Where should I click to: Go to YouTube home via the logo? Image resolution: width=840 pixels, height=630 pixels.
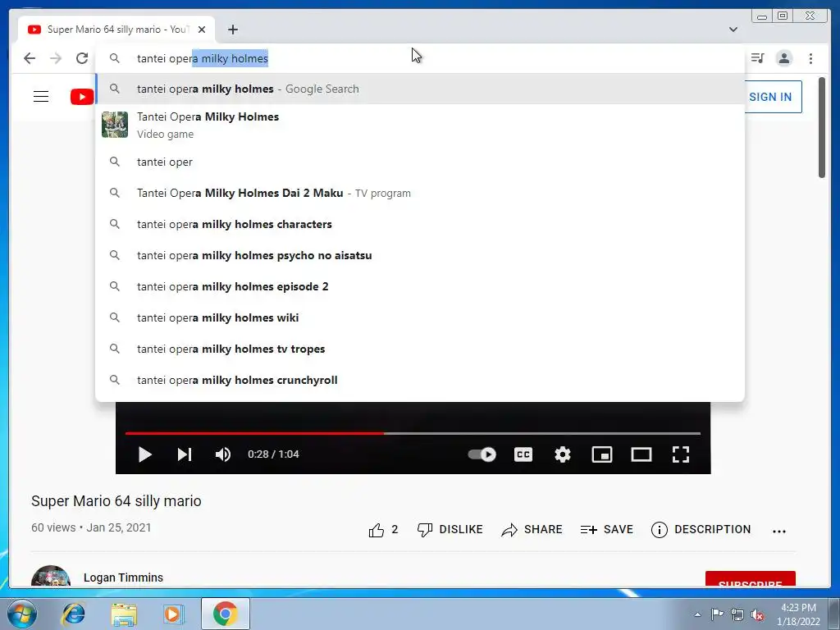[82, 97]
